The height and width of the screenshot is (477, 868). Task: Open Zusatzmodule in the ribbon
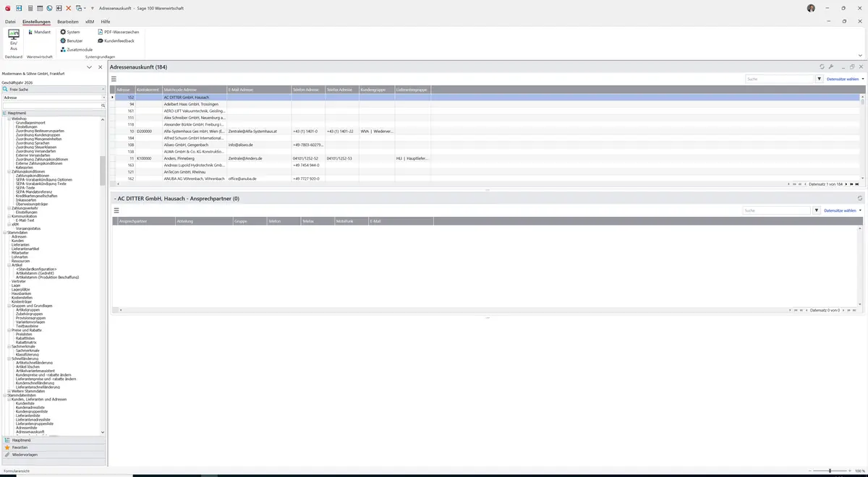pos(76,49)
